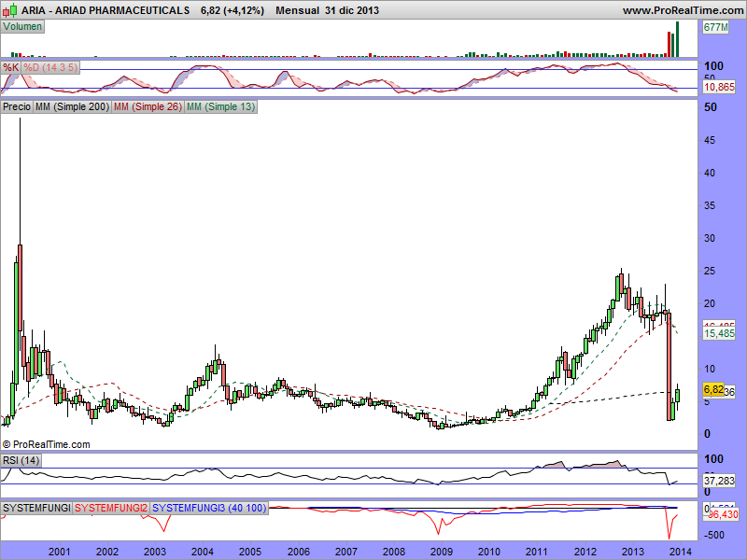Click the 35 level on price scale
747x560 pixels.
[x=710, y=205]
